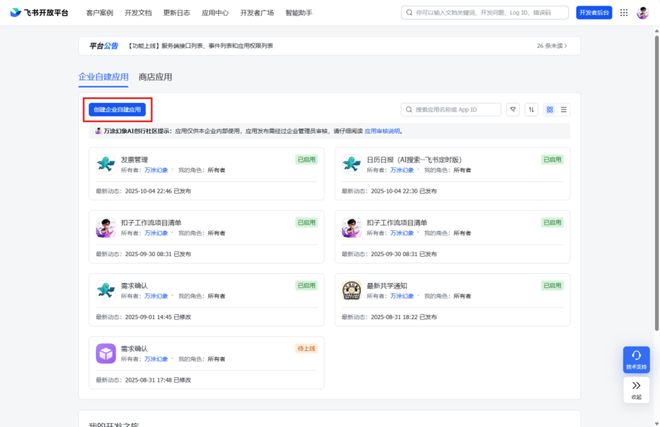Switch to grid card view
Image resolution: width=660 pixels, height=427 pixels.
pyautogui.click(x=550, y=110)
